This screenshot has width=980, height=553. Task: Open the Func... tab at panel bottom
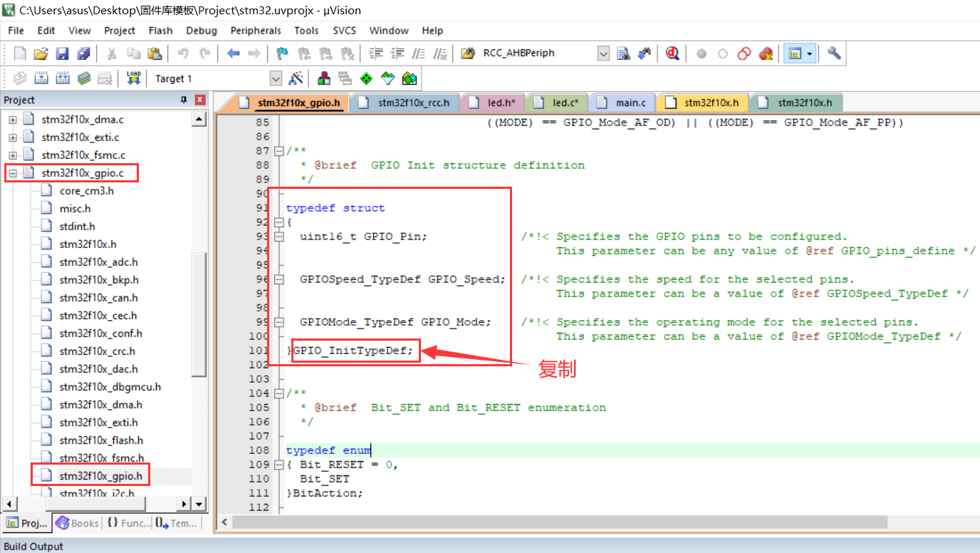click(129, 523)
